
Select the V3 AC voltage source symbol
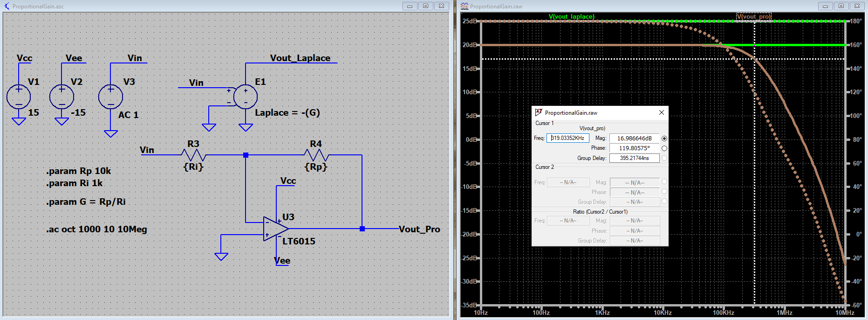[x=110, y=97]
